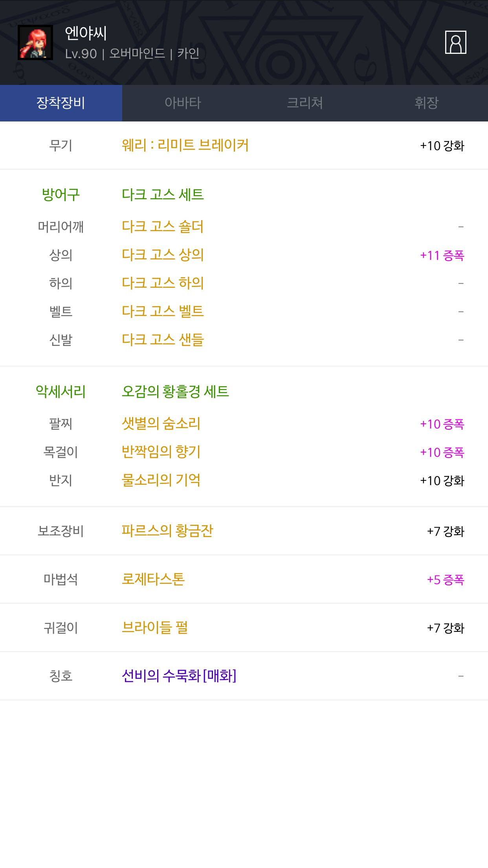Viewport: 488px width, 868px height.
Task: Click the 다크 고스 세트 set name
Action: click(163, 195)
